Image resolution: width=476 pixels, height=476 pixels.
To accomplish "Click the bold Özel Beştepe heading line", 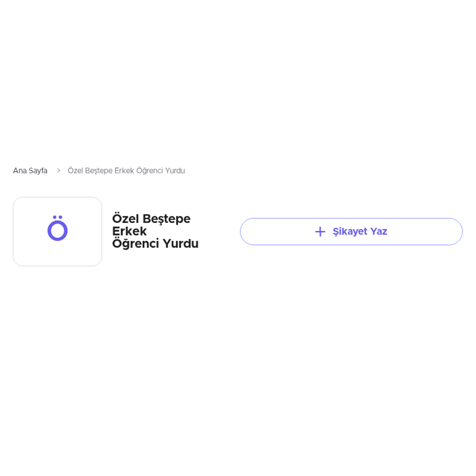I will [x=151, y=219].
